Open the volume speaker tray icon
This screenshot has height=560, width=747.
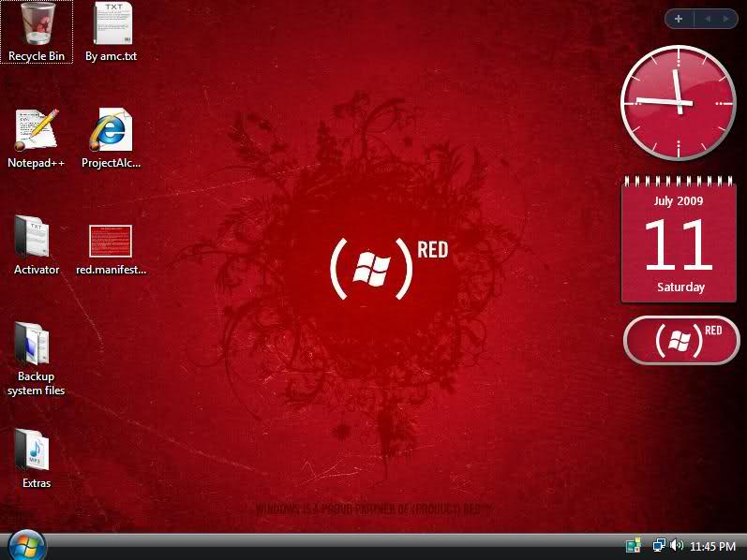[x=677, y=545]
